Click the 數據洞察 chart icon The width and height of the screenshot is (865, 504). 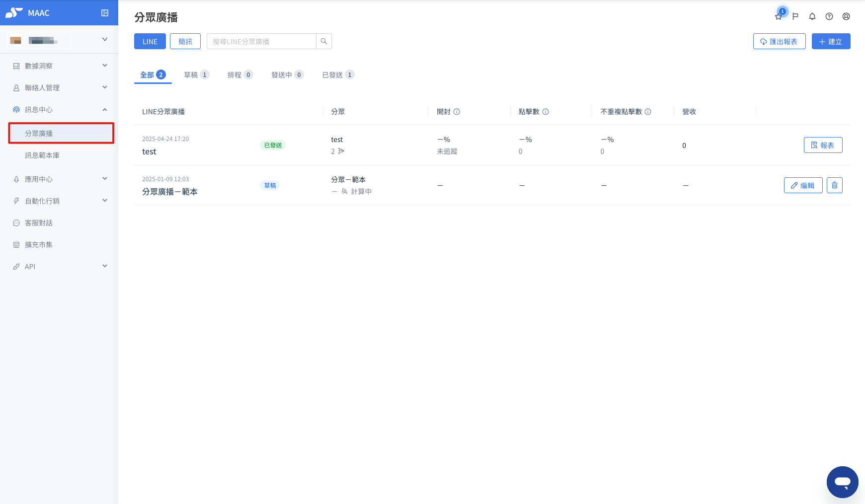[x=16, y=66]
